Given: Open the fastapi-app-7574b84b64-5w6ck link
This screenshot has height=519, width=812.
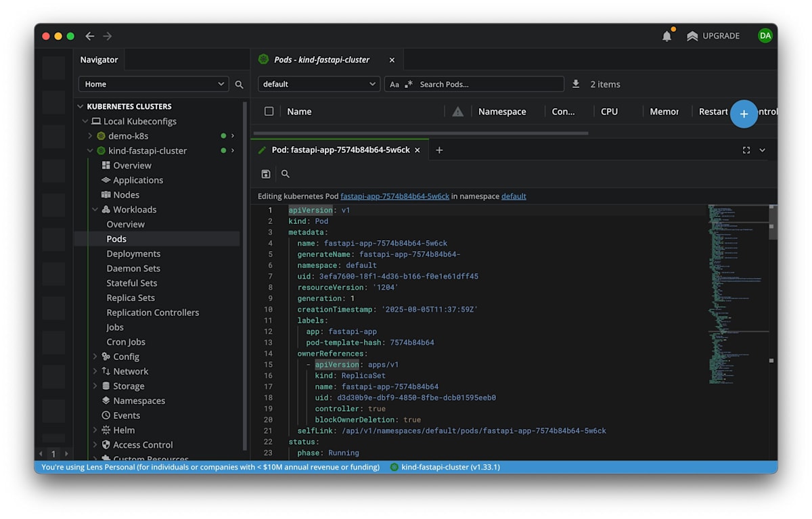Looking at the screenshot, I should 394,196.
